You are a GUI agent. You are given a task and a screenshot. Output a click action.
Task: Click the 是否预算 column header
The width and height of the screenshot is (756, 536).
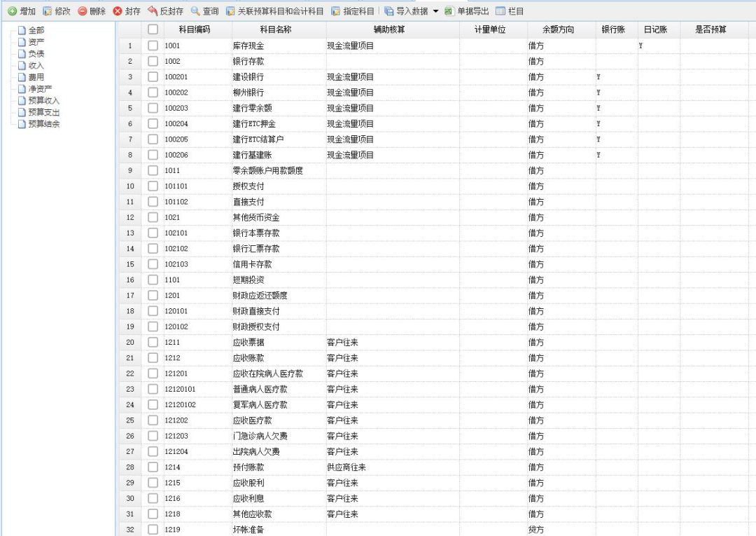click(714, 29)
